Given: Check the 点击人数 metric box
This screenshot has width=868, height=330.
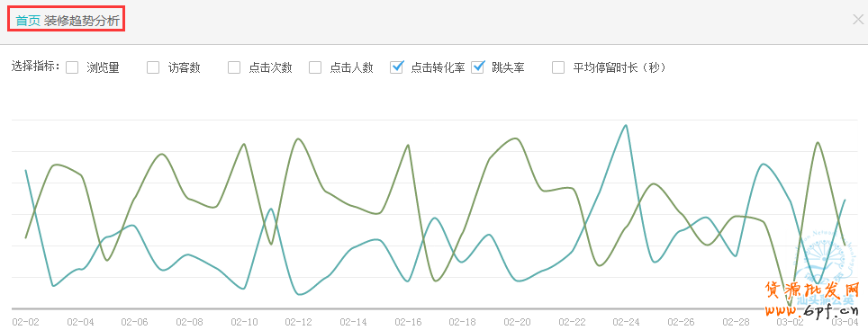Looking at the screenshot, I should (x=315, y=67).
